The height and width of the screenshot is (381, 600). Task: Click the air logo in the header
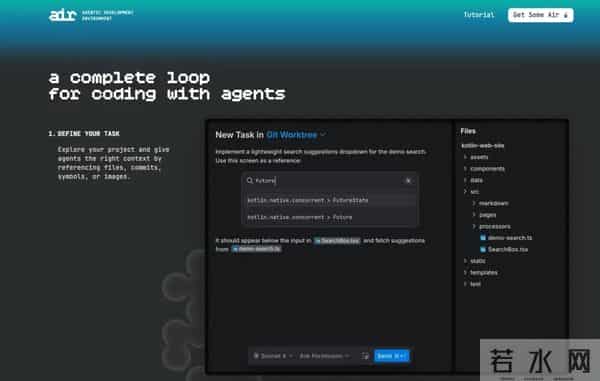tap(63, 15)
